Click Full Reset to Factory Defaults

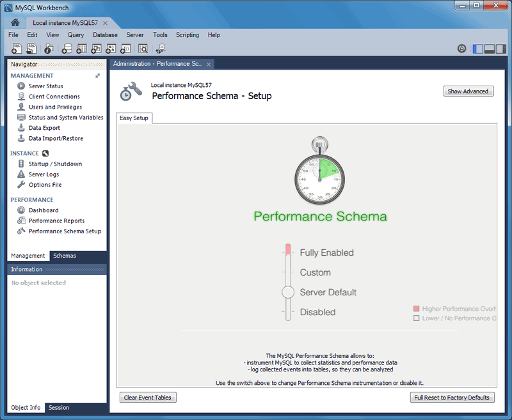(x=452, y=398)
